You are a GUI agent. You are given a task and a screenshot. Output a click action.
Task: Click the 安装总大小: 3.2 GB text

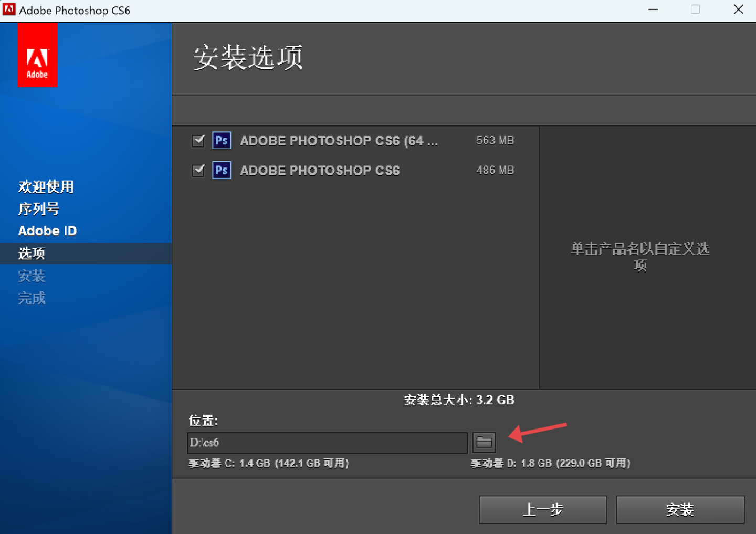[459, 400]
